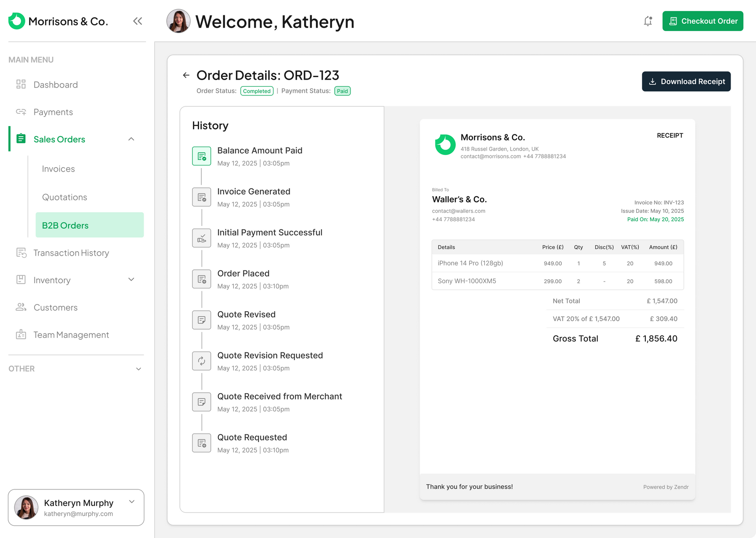The width and height of the screenshot is (756, 538).
Task: Click Katheryn's avatar in the header
Action: (178, 21)
